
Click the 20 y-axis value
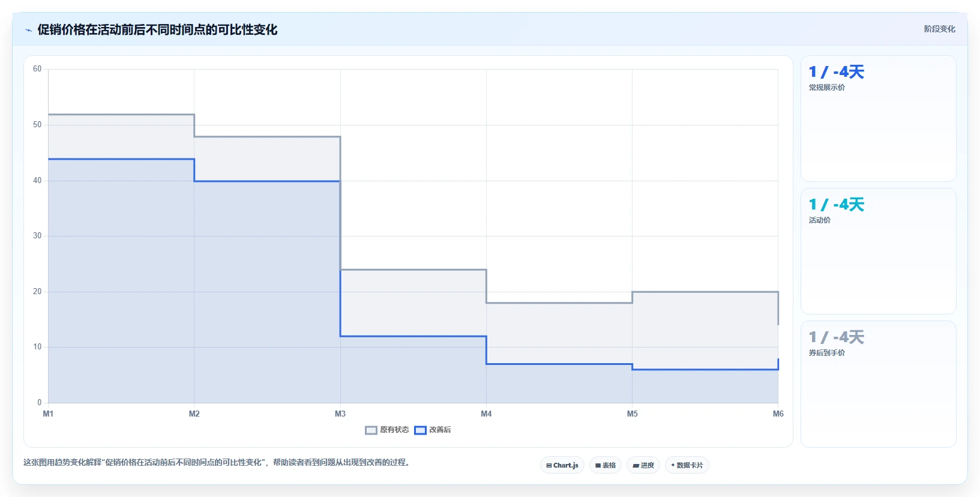[37, 292]
